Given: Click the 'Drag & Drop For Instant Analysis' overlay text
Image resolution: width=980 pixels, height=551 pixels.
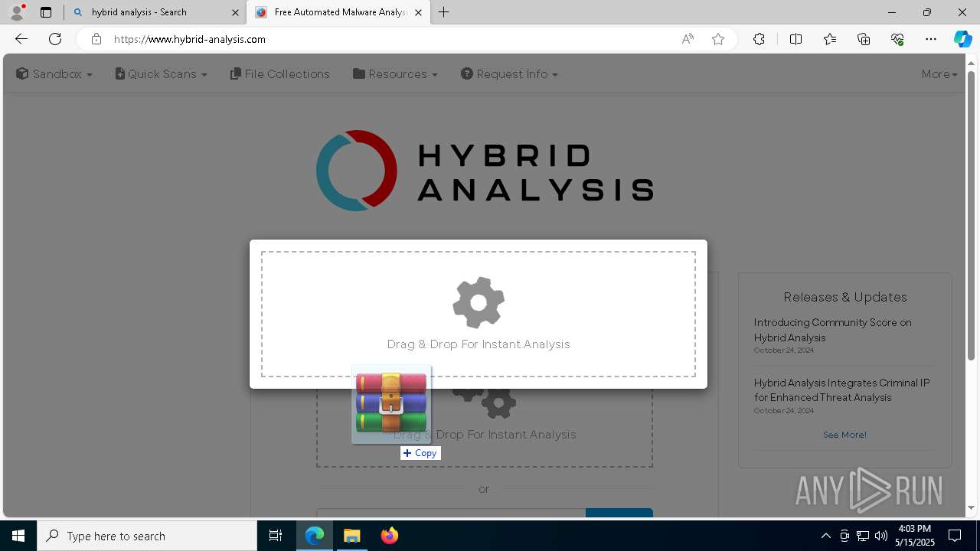Looking at the screenshot, I should tap(479, 344).
